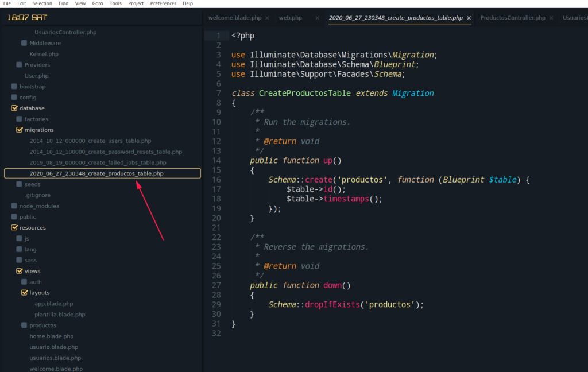Click line number 17 in the gutter
The height and width of the screenshot is (372, 588).
[216, 189]
